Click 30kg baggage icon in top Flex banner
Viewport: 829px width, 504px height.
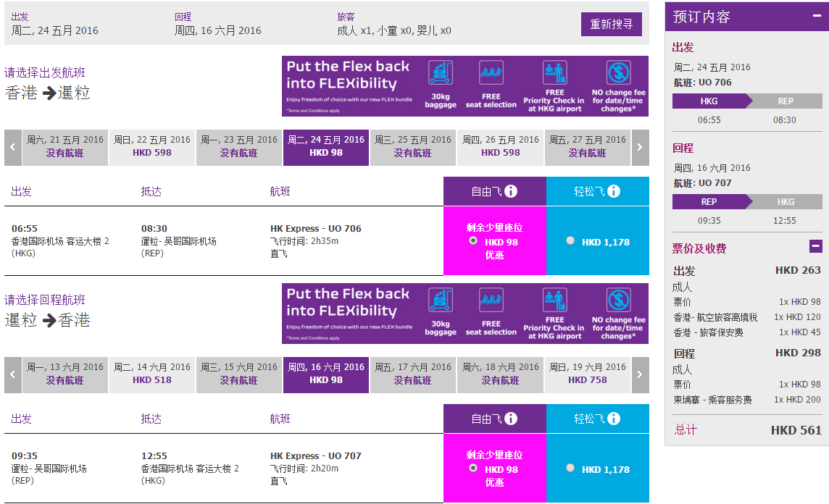pyautogui.click(x=441, y=73)
